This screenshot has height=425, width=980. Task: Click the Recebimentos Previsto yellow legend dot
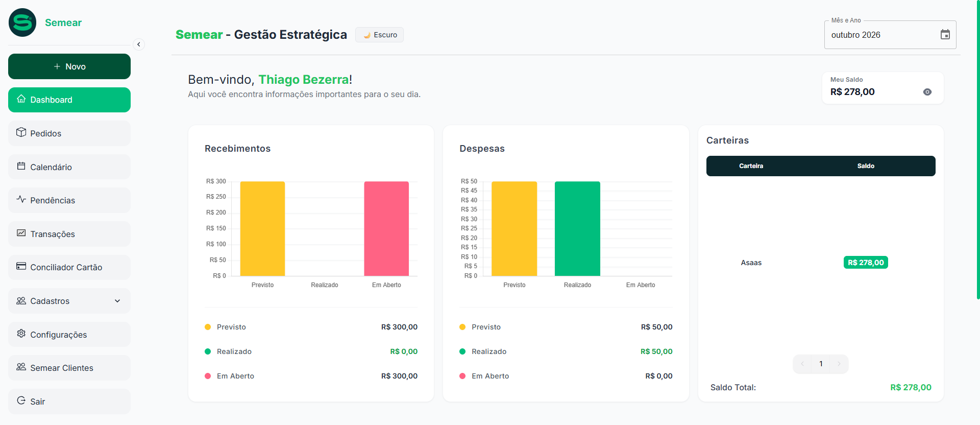208,327
